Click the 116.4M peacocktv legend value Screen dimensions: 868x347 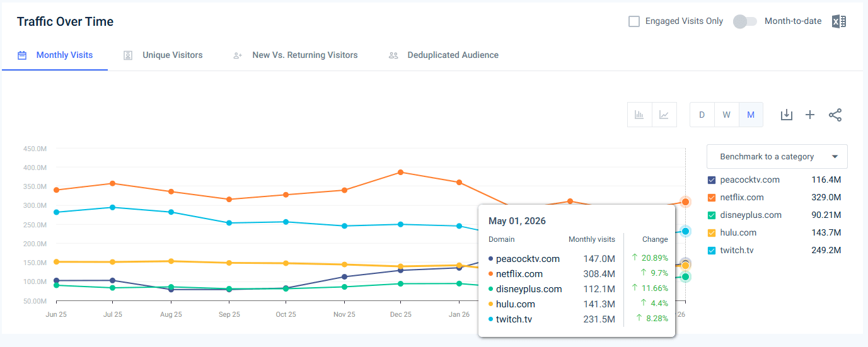tap(826, 180)
